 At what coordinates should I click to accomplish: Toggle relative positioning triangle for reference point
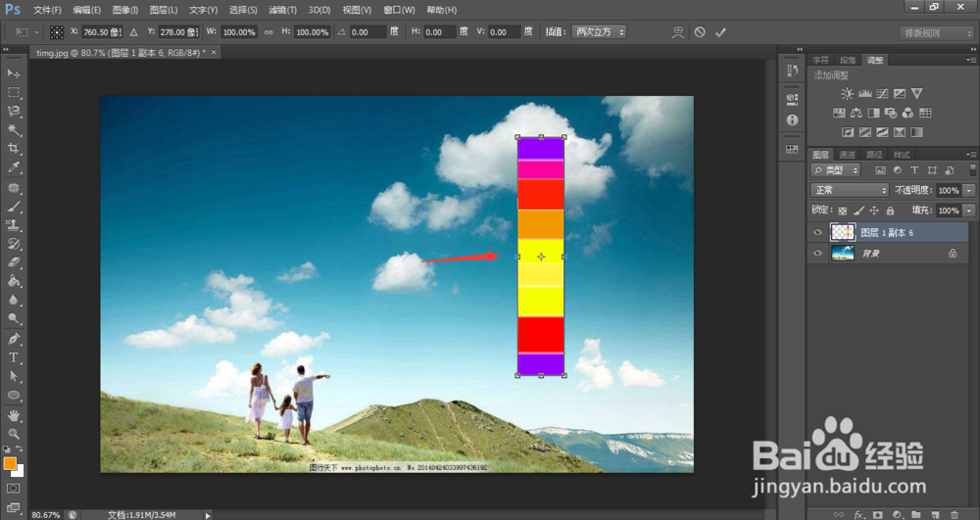click(133, 32)
